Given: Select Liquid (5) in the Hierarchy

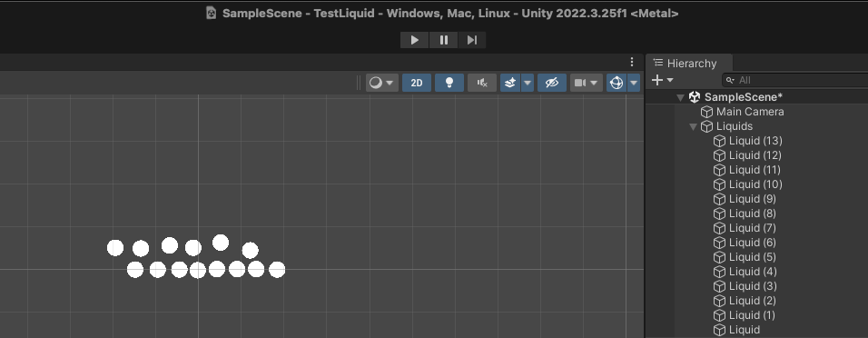Looking at the screenshot, I should tap(753, 257).
